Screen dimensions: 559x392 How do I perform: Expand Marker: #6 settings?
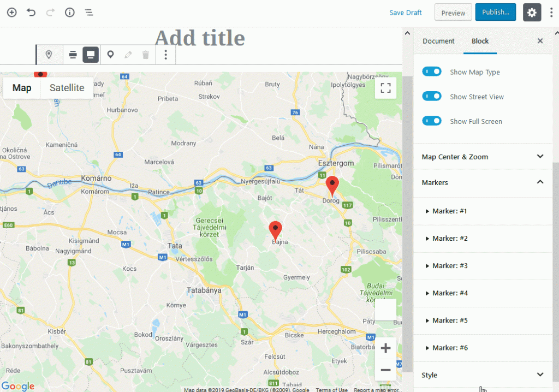point(483,348)
